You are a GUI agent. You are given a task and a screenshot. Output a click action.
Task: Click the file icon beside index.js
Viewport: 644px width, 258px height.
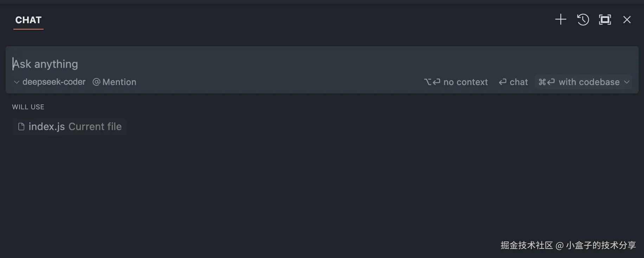(21, 127)
